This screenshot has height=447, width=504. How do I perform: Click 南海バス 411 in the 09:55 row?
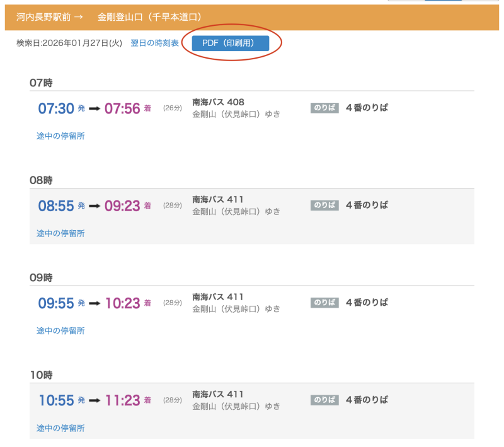click(x=218, y=297)
